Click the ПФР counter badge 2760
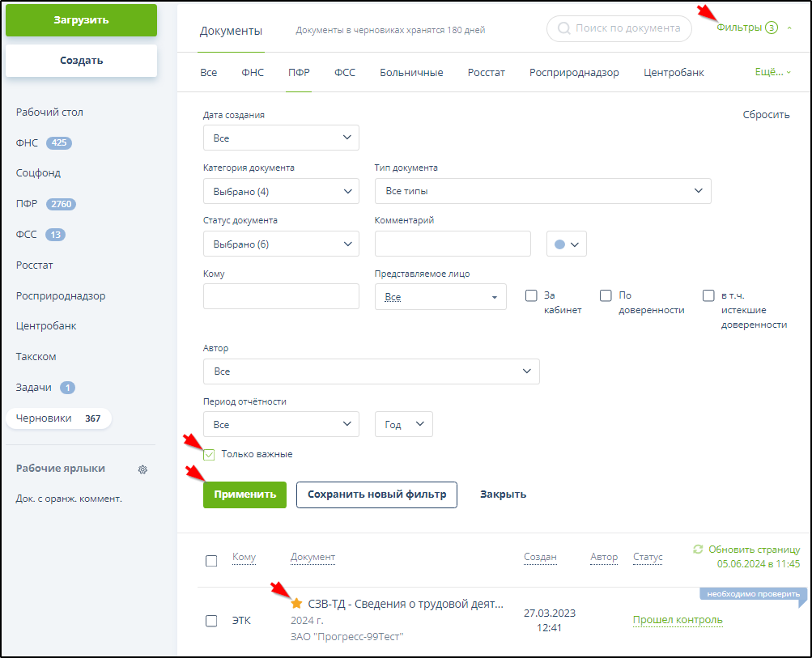 62,204
